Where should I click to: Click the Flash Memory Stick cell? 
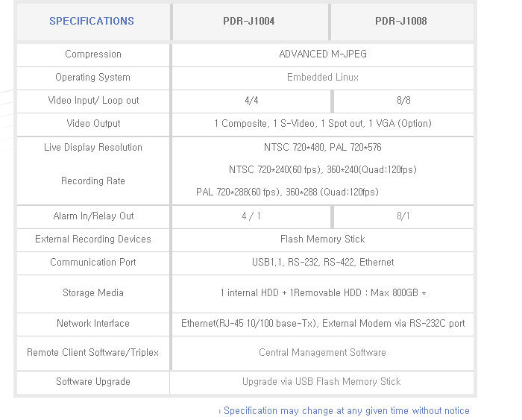pos(322,239)
